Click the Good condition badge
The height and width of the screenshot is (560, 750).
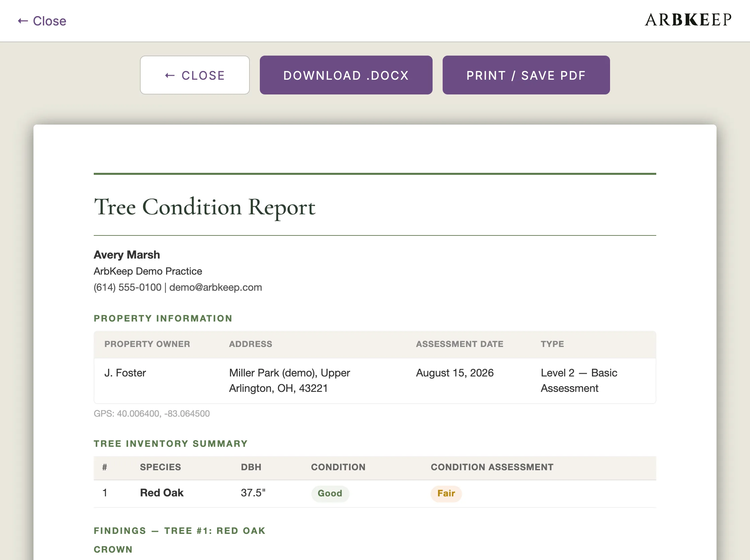tap(330, 494)
